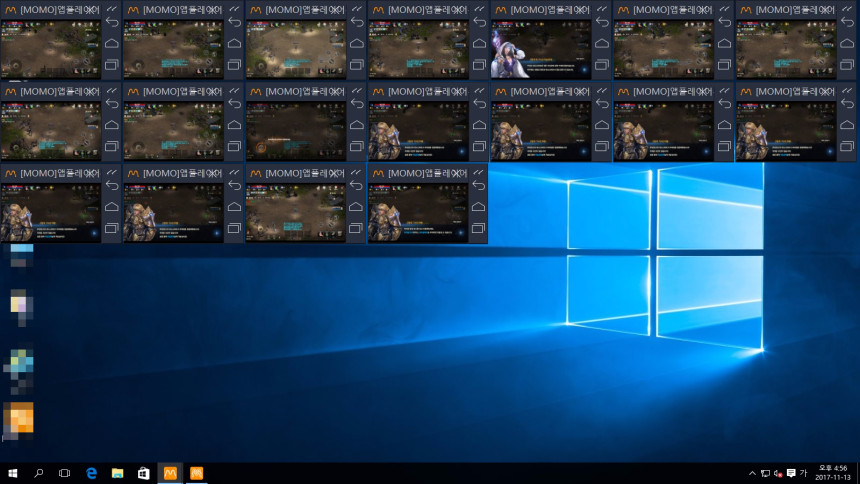This screenshot has height=484, width=860.
Task: Tap Home icon beside the dark orange-circle game window
Action: (x=357, y=125)
